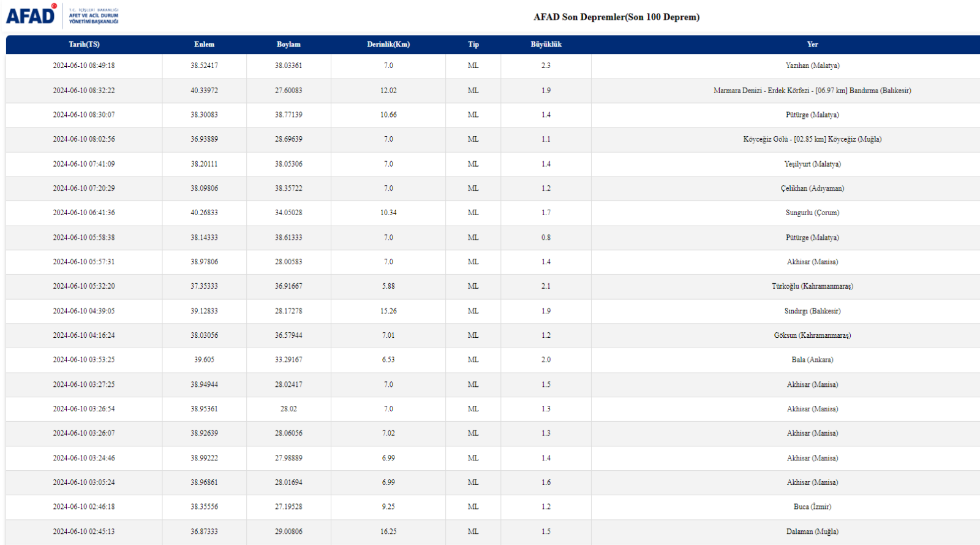This screenshot has height=545, width=980.
Task: Select magnitude value 2.3
Action: [546, 66]
